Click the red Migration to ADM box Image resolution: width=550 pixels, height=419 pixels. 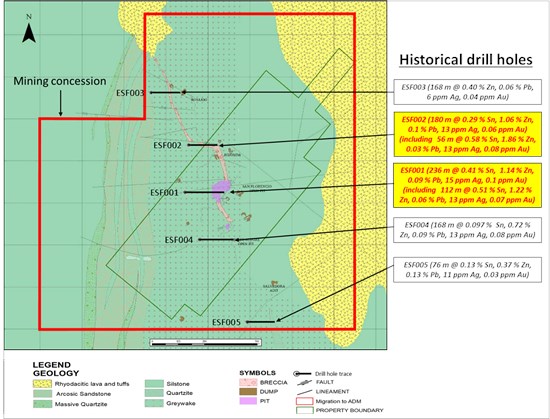(304, 401)
